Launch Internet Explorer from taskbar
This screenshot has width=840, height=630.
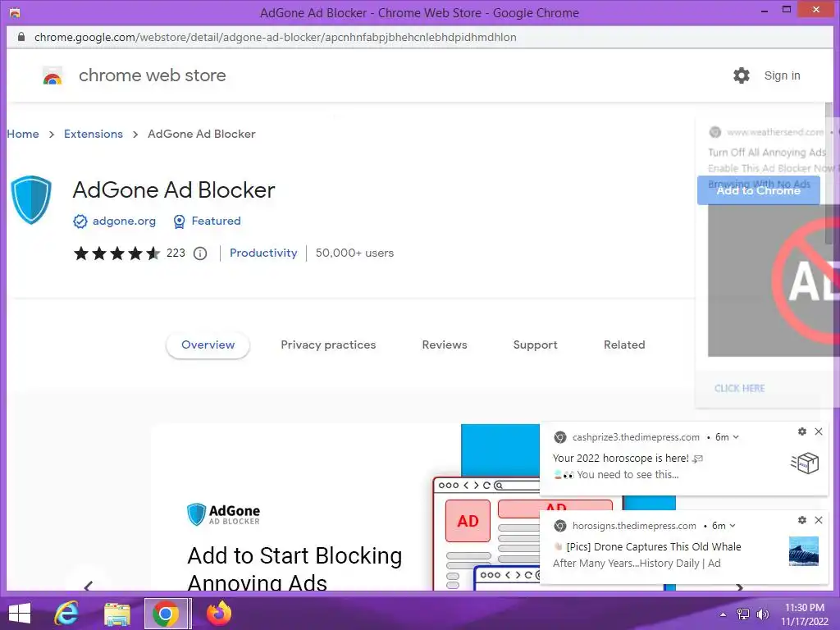click(66, 614)
